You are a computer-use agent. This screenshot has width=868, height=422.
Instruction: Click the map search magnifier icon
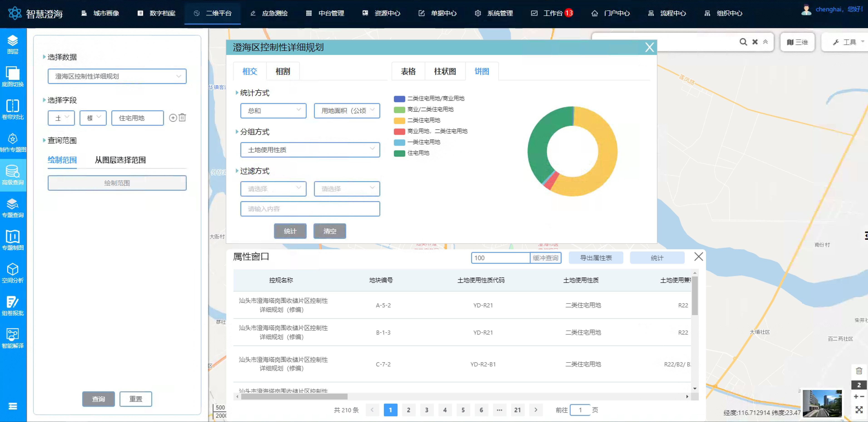[743, 42]
